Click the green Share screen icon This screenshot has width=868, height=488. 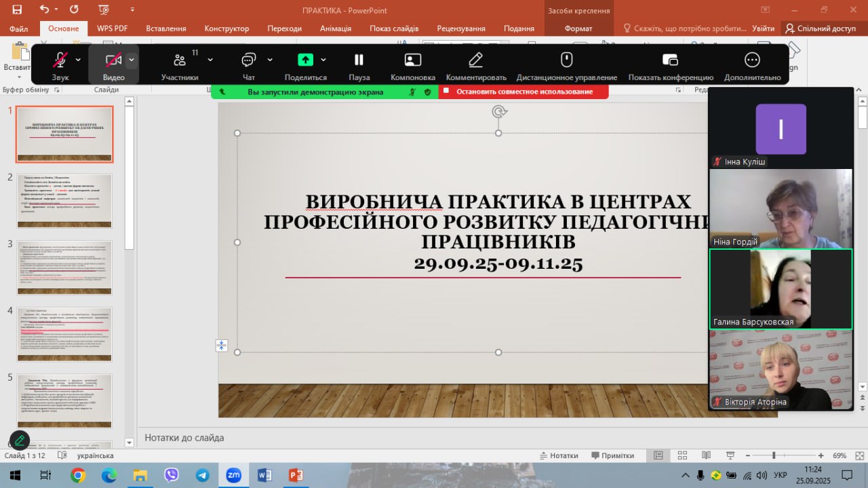(305, 60)
